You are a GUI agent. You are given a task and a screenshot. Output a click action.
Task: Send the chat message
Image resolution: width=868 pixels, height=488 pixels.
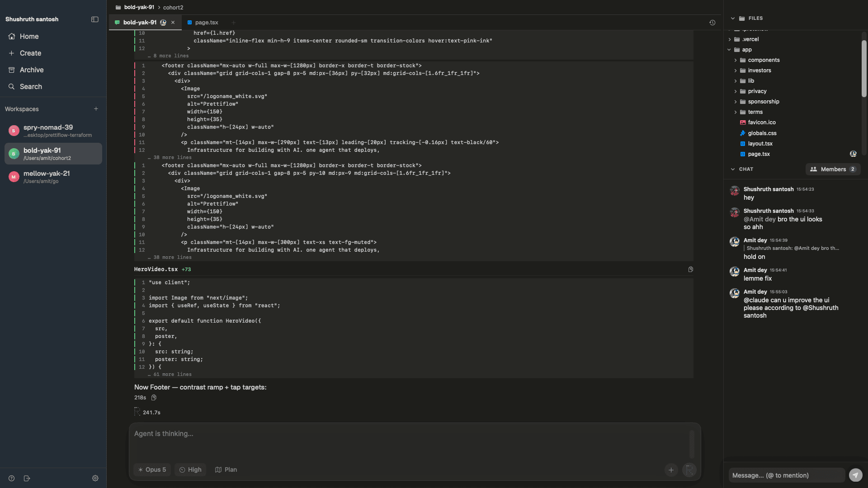855,475
